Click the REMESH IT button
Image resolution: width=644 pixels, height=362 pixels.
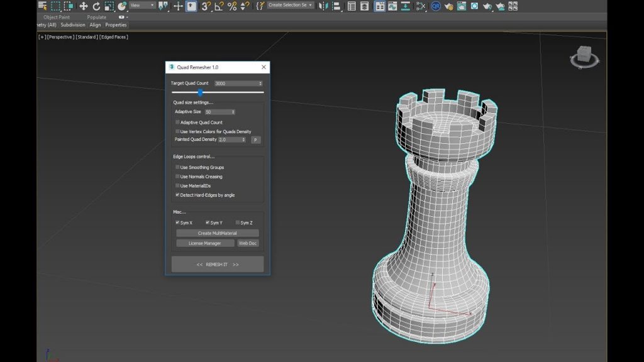pyautogui.click(x=216, y=264)
